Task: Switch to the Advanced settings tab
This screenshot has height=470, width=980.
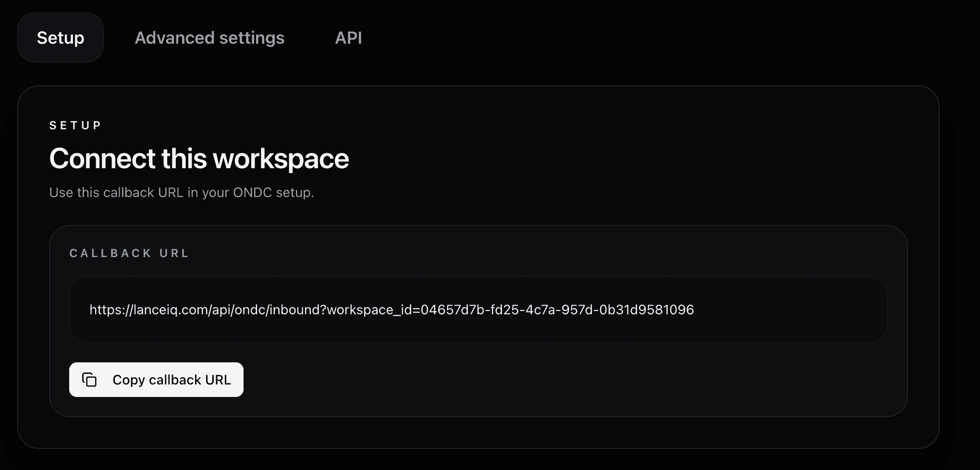Action: 210,38
